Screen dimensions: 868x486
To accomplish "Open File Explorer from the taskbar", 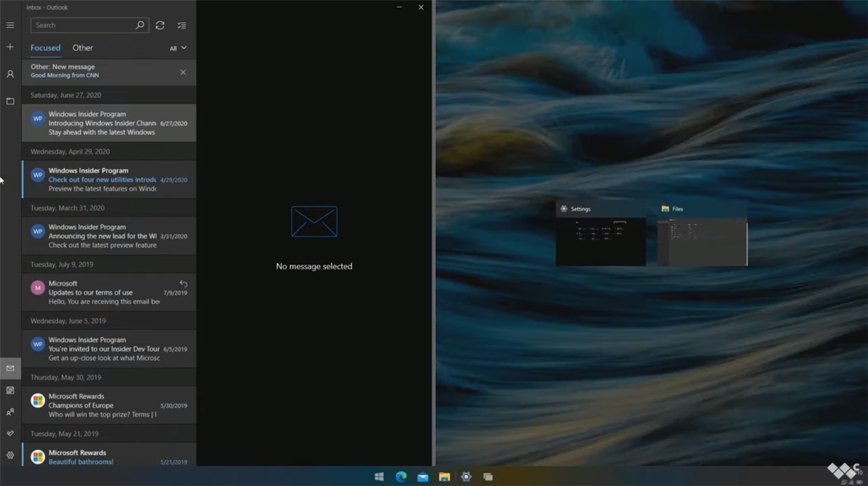I will [x=444, y=477].
